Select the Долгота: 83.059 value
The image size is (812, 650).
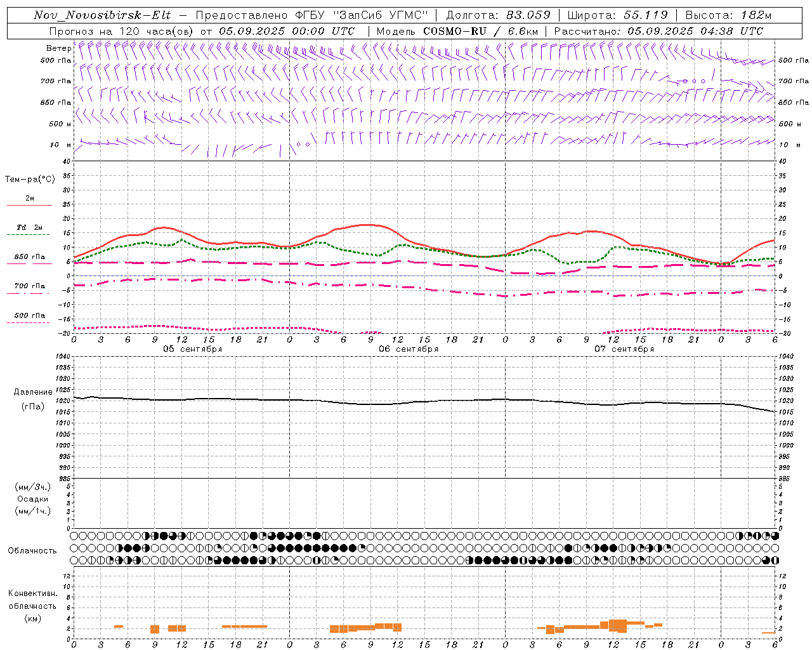[498, 15]
